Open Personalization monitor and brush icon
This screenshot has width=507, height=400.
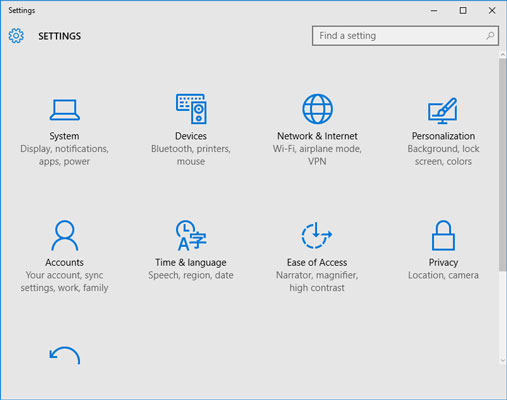pyautogui.click(x=443, y=110)
